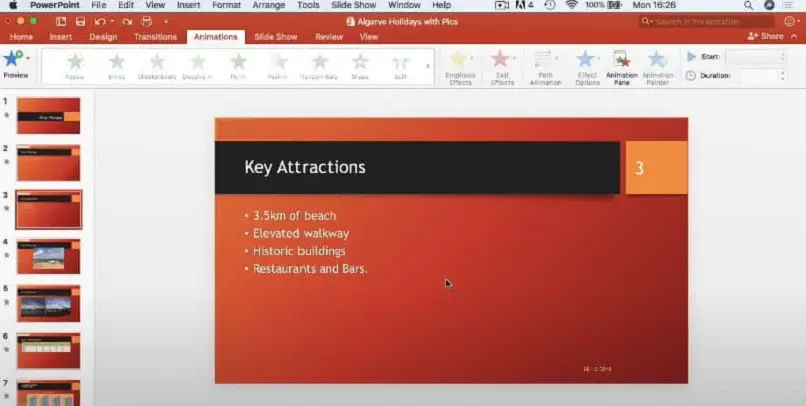The image size is (806, 406).
Task: Open the Arrange menu in menu bar
Action: click(268, 6)
